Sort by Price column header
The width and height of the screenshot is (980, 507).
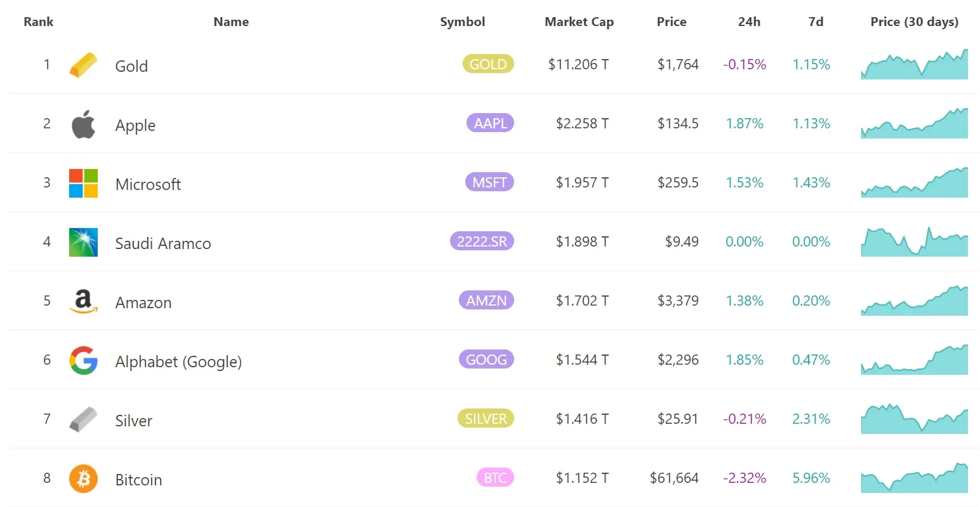(x=672, y=22)
